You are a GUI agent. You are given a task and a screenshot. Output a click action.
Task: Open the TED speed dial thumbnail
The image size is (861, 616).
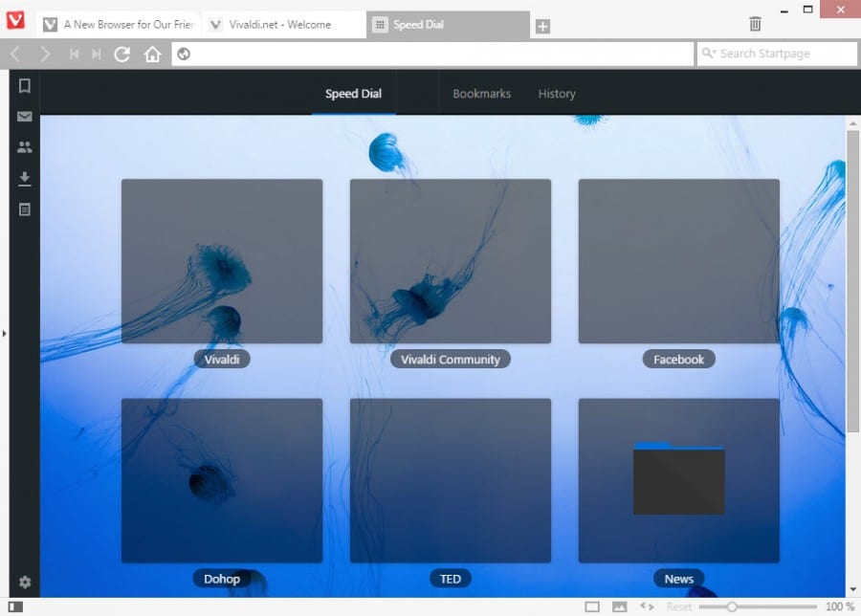coord(451,480)
